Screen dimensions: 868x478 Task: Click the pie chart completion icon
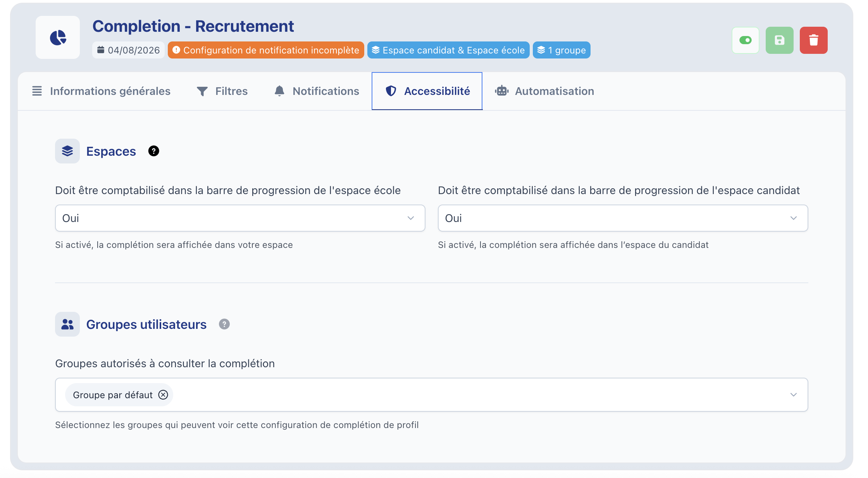point(58,38)
